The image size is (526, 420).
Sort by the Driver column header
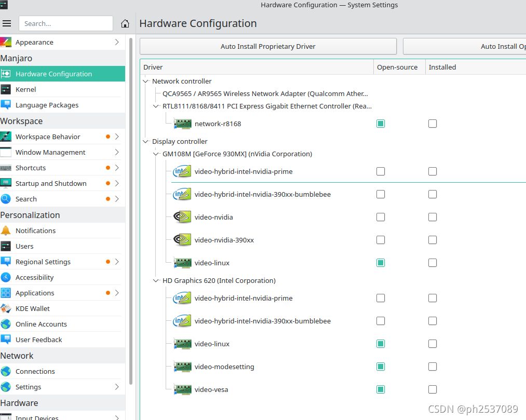pos(257,67)
